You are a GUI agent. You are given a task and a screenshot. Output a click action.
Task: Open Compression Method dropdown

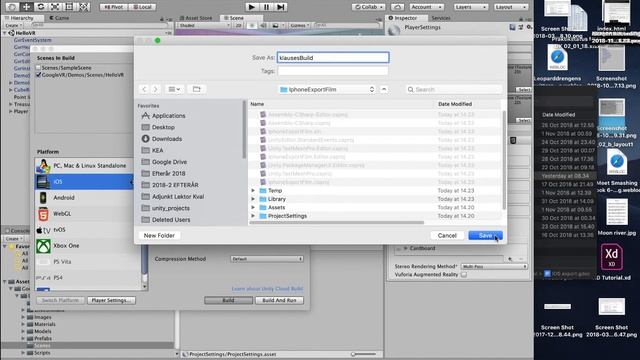(267, 259)
